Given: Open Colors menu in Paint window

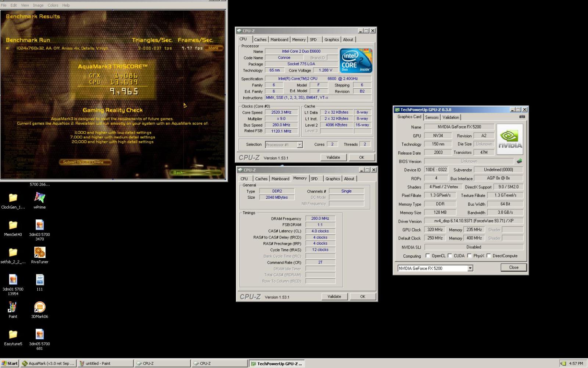Looking at the screenshot, I should tap(53, 5).
